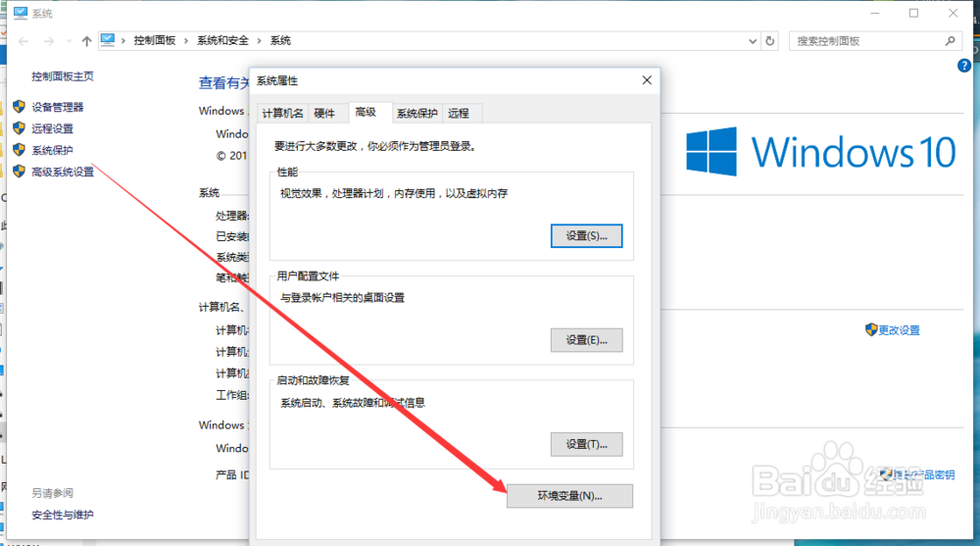Select 系统 breadcrumb in address bar

click(x=280, y=40)
